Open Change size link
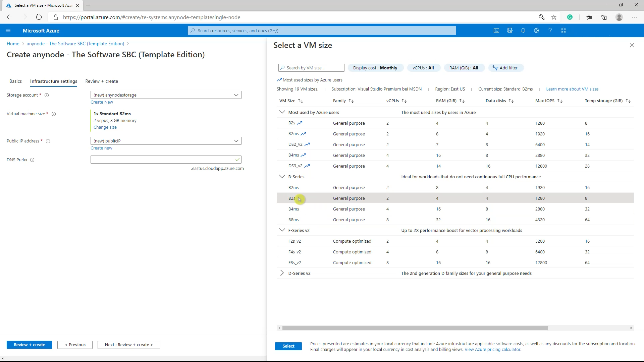This screenshot has width=644, height=362. 105,127
